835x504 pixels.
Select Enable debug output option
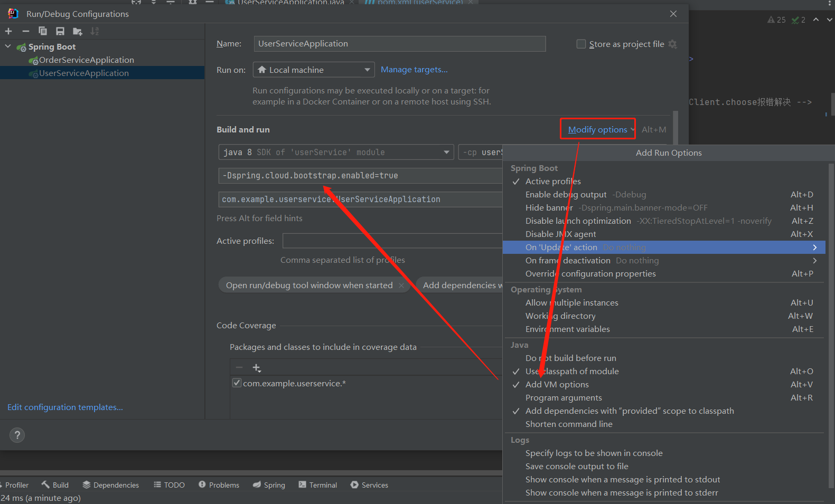(x=663, y=195)
